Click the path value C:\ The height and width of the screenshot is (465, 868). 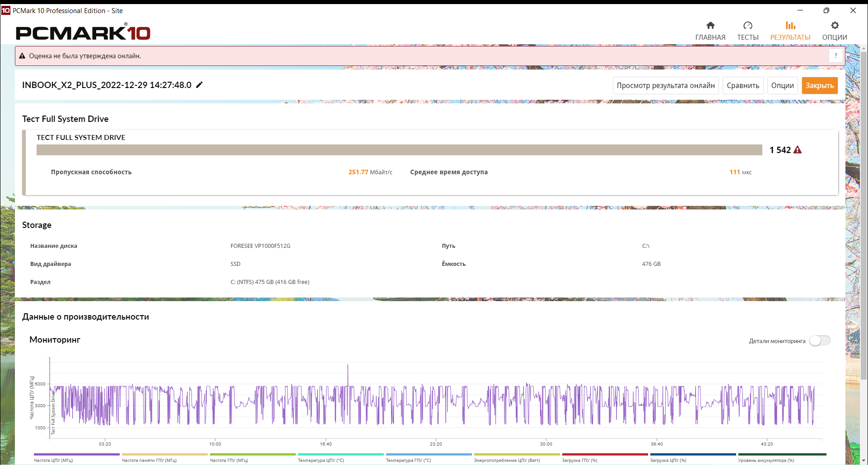click(x=646, y=246)
